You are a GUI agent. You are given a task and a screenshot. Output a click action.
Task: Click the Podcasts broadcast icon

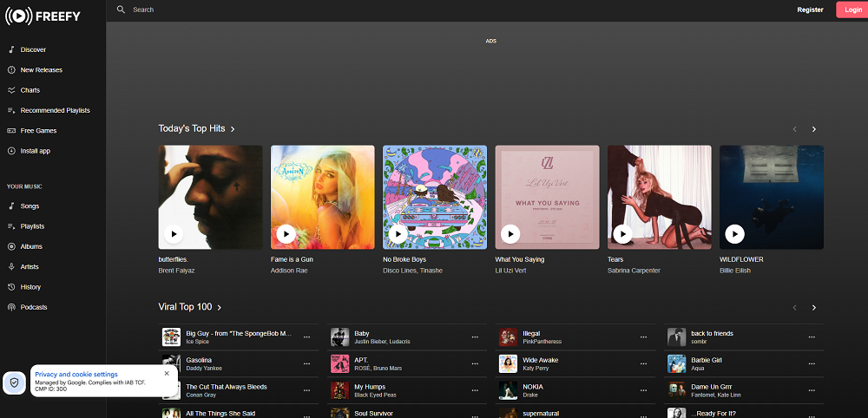10,307
